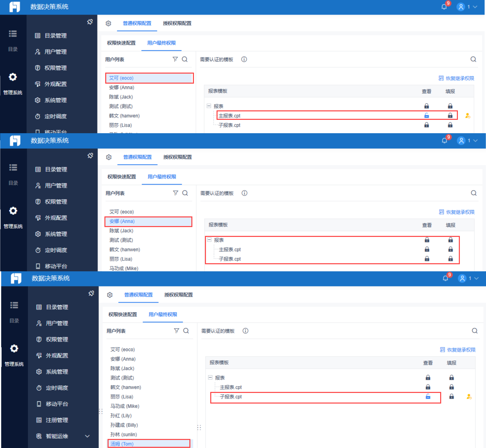
Task: Toggle 主报表.cpt fill lock in top screenshot
Action: coord(450,115)
